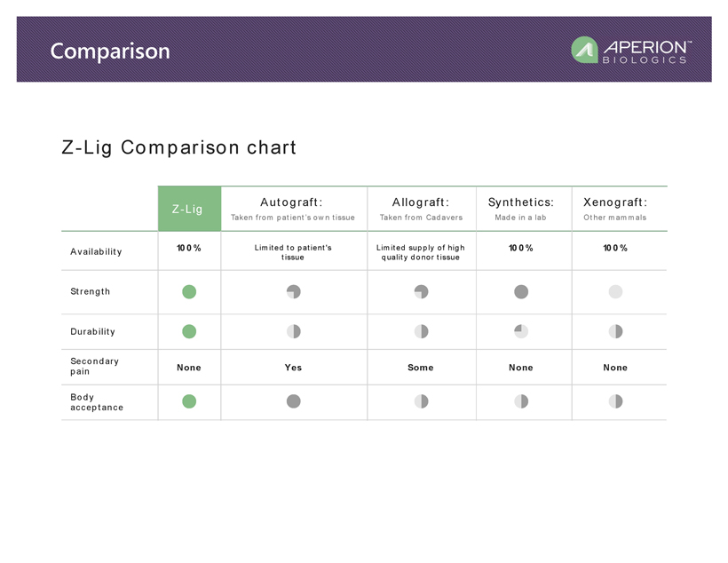The height and width of the screenshot is (563, 728).
Task: Click 'Yes' in Autograft Secondary pain
Action: tap(293, 368)
